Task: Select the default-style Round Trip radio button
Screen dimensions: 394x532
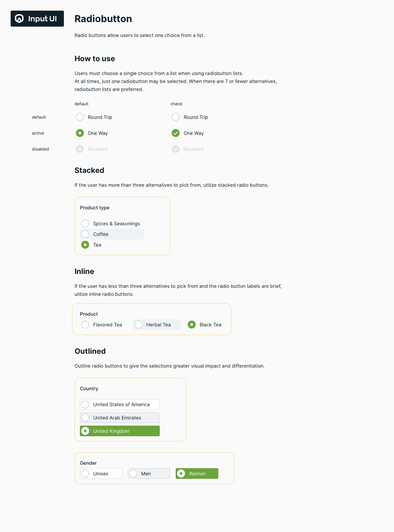Action: [80, 117]
